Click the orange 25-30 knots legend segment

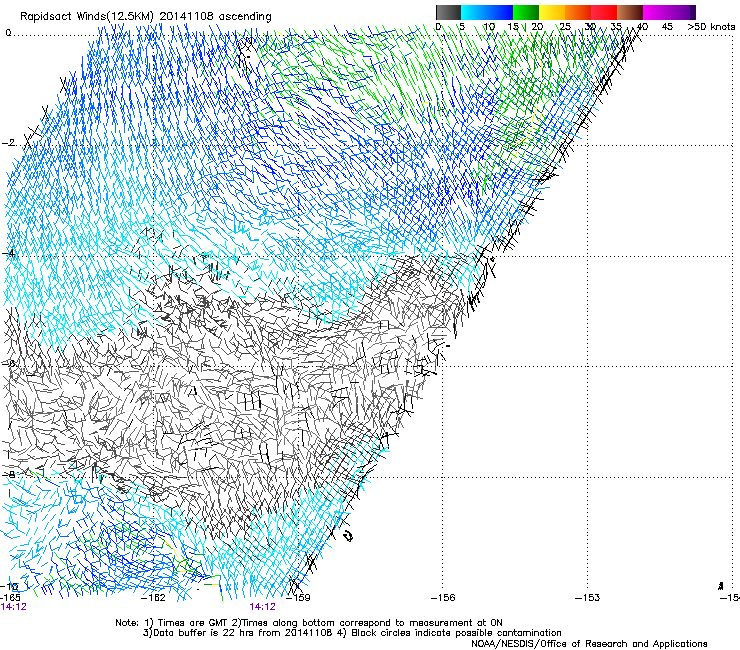pyautogui.click(x=578, y=12)
